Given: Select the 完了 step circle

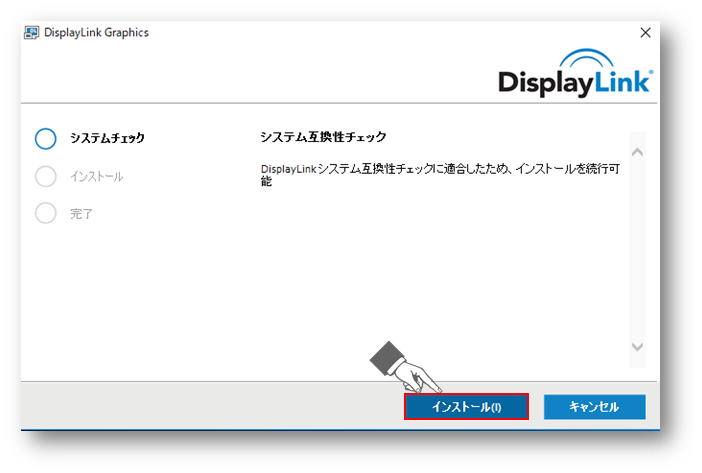Looking at the screenshot, I should (46, 213).
